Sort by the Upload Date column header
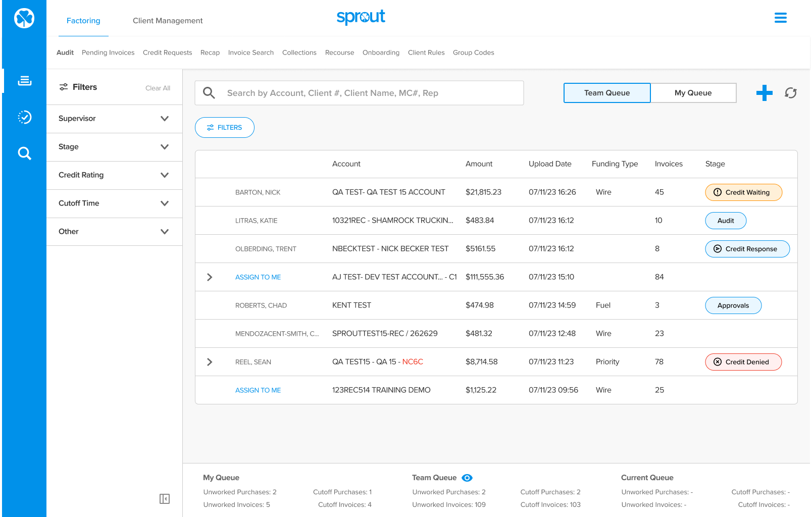 click(x=550, y=164)
